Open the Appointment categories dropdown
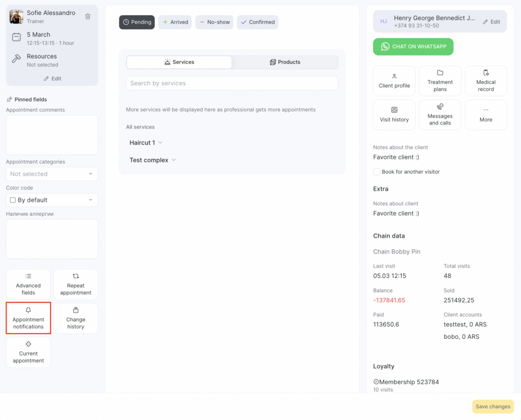This screenshot has width=521, height=420. (52, 174)
